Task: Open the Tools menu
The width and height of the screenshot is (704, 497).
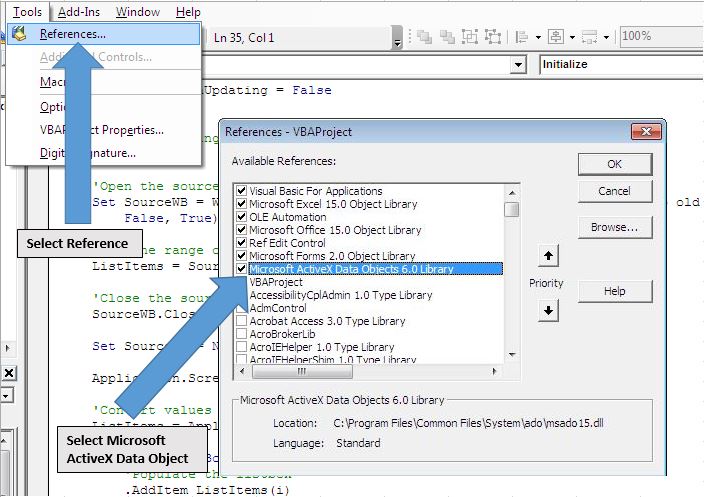Action: pos(27,12)
